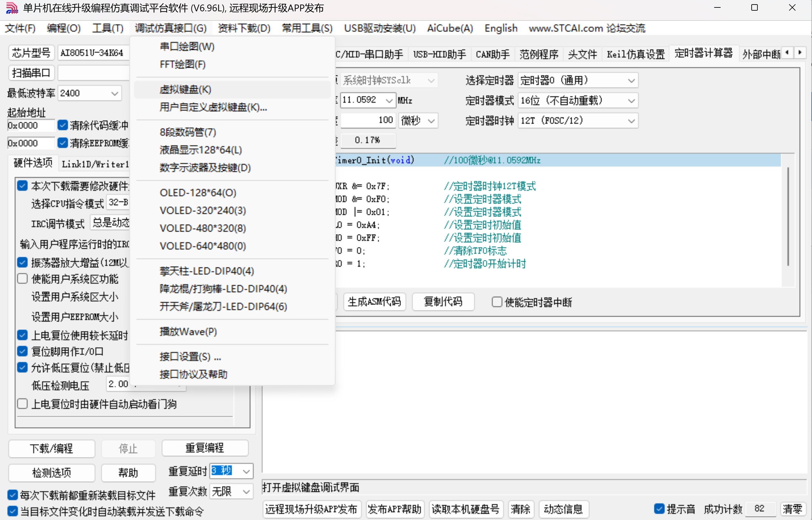Click the tab scroll-right arrow
The image size is (812, 520).
[x=800, y=53]
